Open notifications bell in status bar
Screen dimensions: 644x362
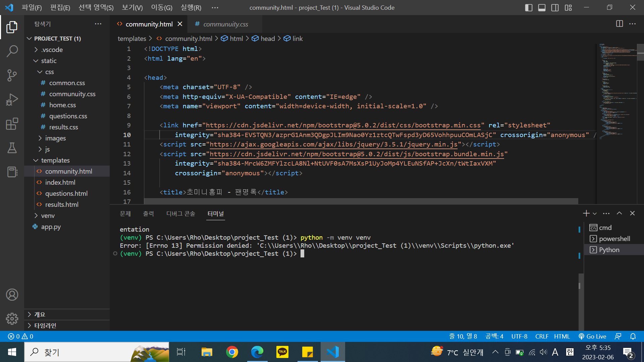[x=633, y=336]
